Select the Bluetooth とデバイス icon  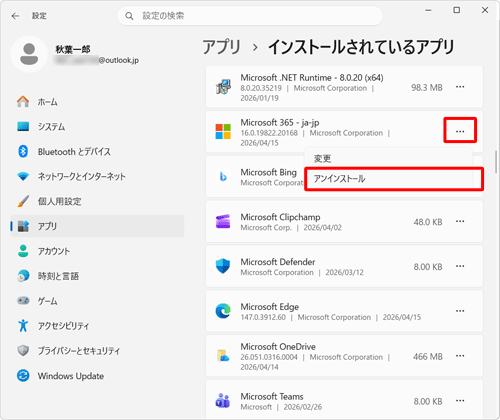tap(23, 152)
